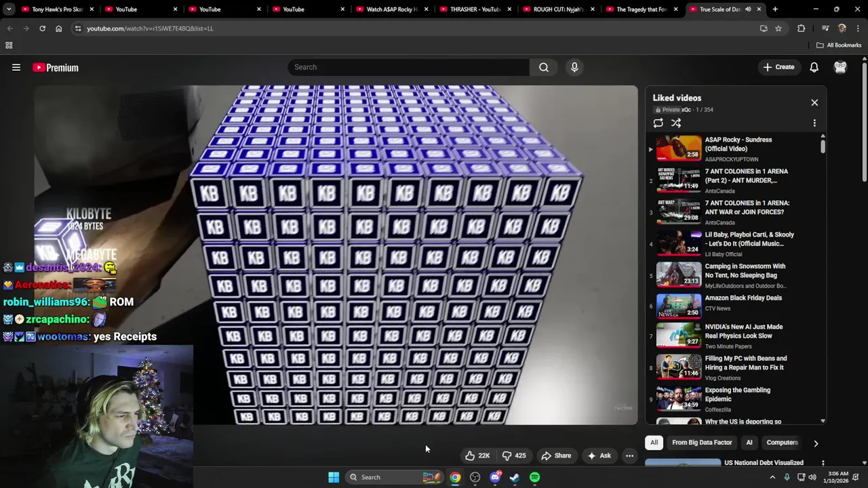Go to YouTube Premium home logo
Image resolution: width=868 pixels, height=488 pixels.
coord(56,67)
